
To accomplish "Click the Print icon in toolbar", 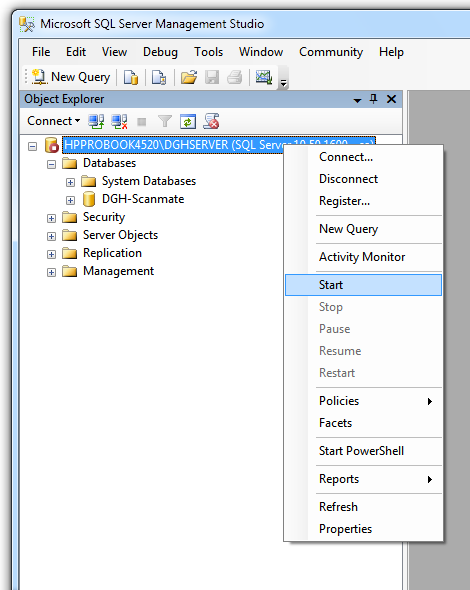I will (235, 78).
